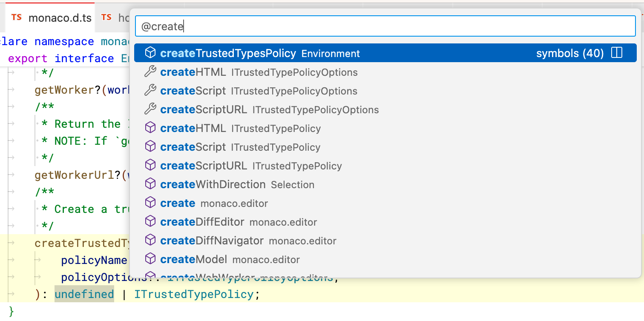The width and height of the screenshot is (644, 321).
Task: Click the cube icon beside create monaco.editor
Action: tap(150, 203)
